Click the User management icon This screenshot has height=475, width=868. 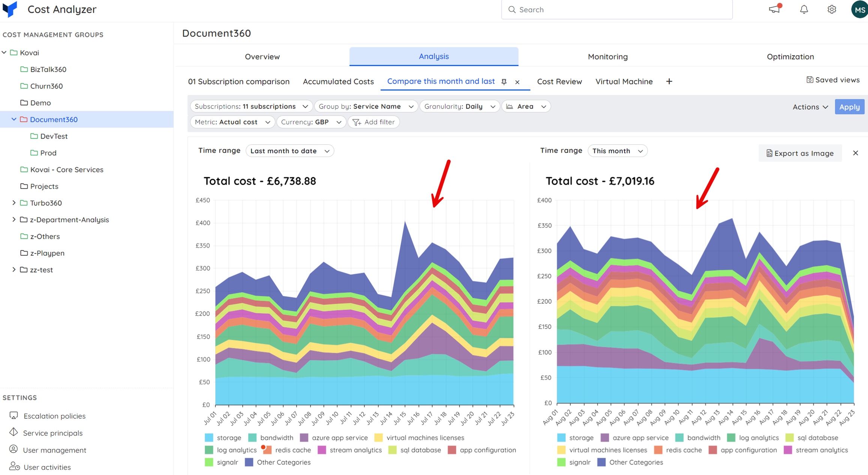(14, 449)
